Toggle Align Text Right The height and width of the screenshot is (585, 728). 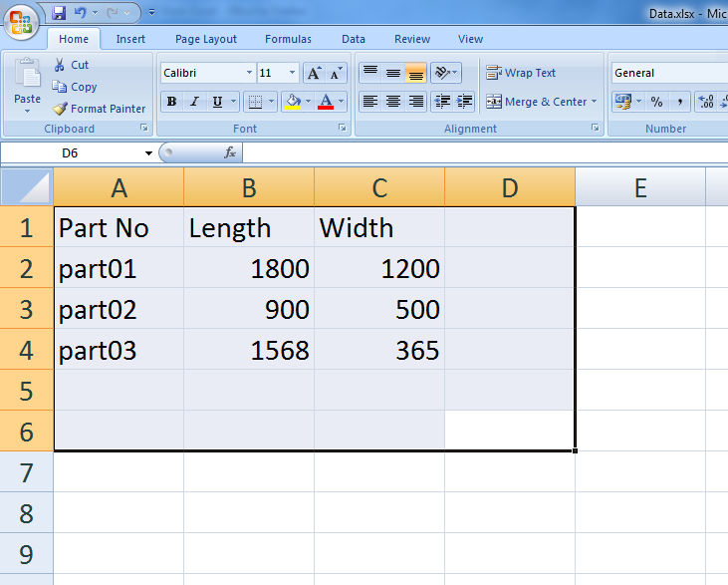click(x=415, y=102)
